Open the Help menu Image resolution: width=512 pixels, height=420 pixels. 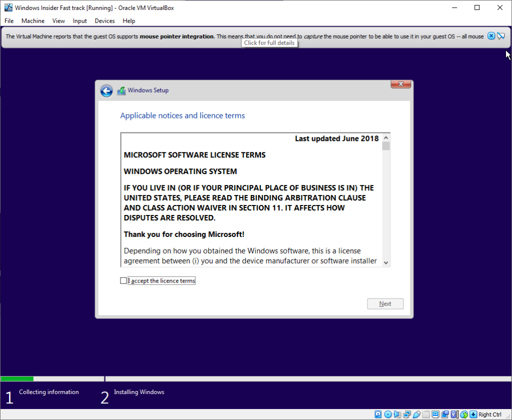pyautogui.click(x=129, y=21)
